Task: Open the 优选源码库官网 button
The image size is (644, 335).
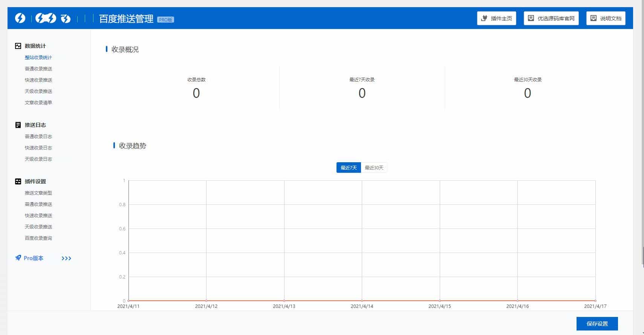Action: click(x=551, y=18)
